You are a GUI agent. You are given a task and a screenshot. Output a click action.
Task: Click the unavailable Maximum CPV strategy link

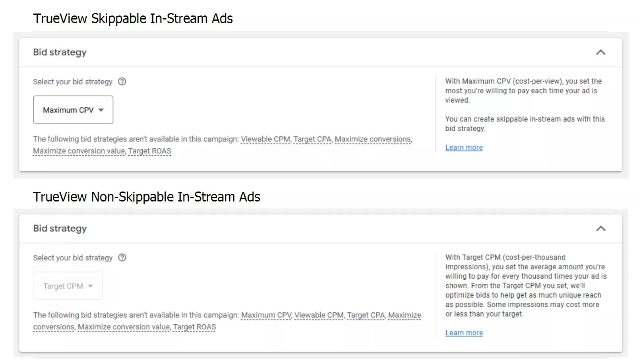(266, 315)
